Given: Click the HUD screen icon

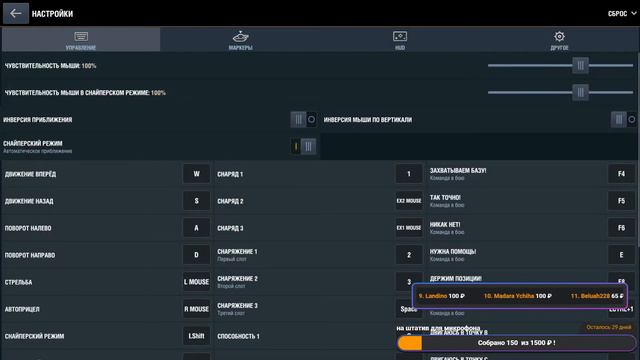Looking at the screenshot, I should click(400, 36).
